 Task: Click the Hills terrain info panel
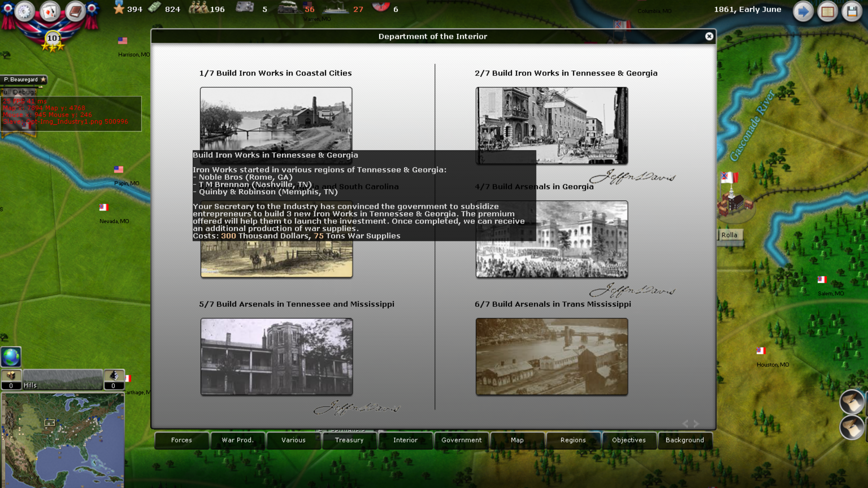(x=63, y=380)
